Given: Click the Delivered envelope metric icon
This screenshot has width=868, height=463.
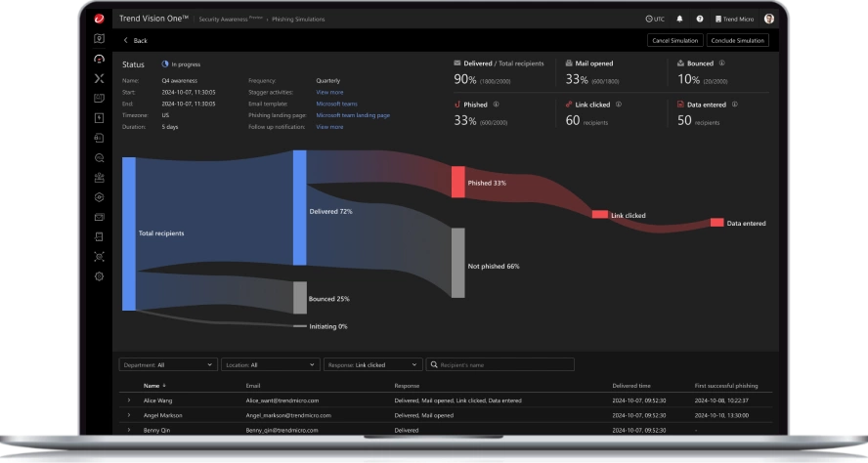Looking at the screenshot, I should 457,63.
